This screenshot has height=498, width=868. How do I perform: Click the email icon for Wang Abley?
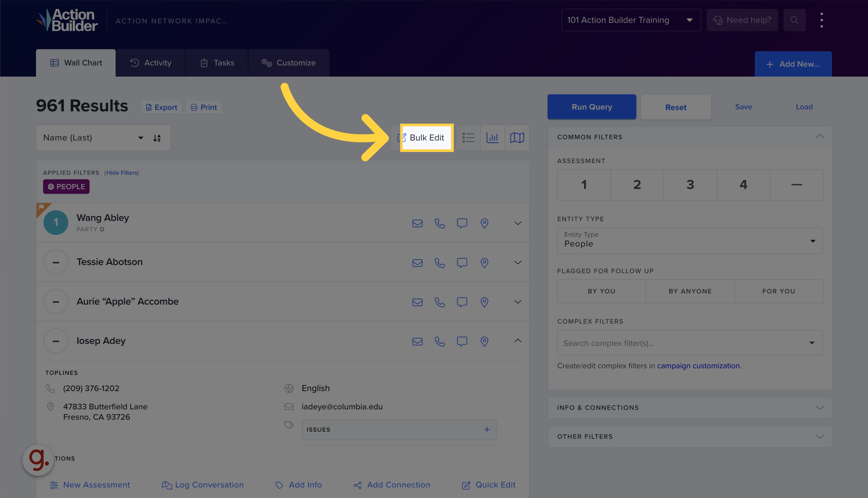[417, 223]
